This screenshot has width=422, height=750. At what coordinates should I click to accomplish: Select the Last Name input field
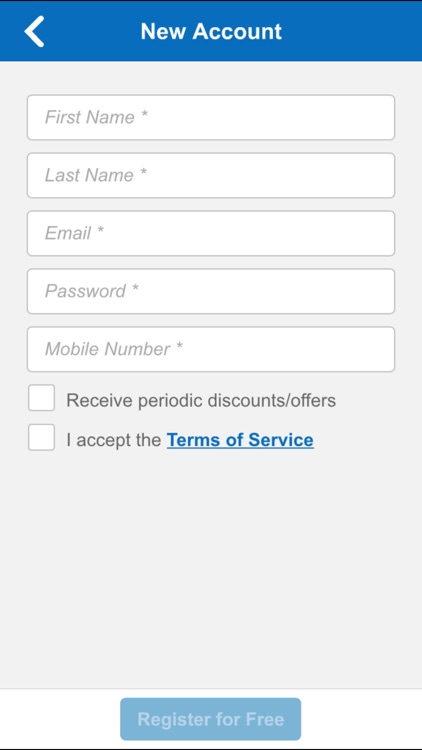click(211, 175)
